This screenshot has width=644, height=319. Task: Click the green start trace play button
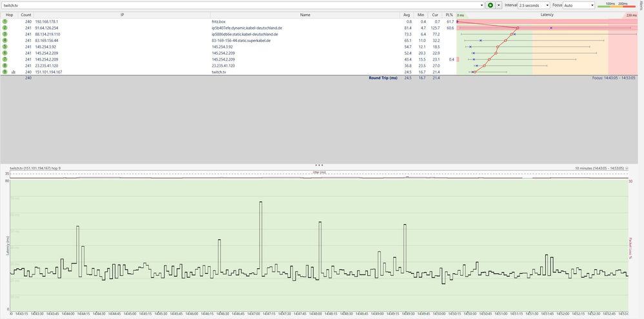pyautogui.click(x=490, y=5)
